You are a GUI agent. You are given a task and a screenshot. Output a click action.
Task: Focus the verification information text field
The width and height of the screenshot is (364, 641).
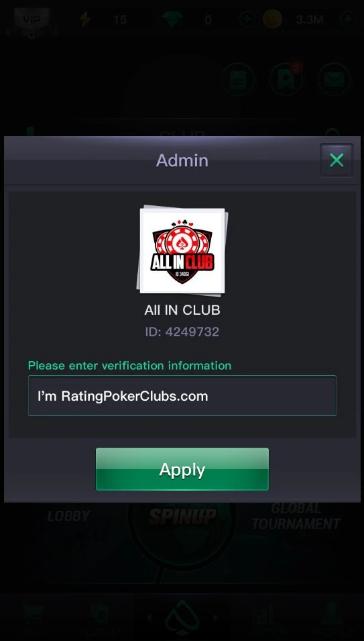tap(182, 396)
